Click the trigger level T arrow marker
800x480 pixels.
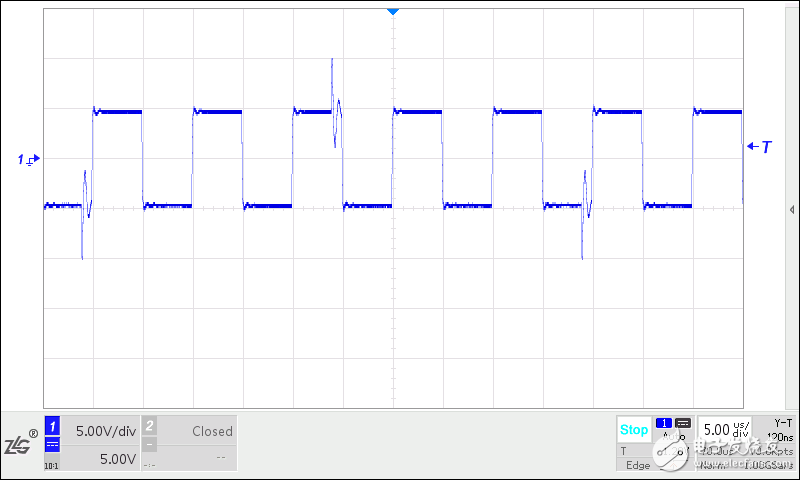(759, 147)
